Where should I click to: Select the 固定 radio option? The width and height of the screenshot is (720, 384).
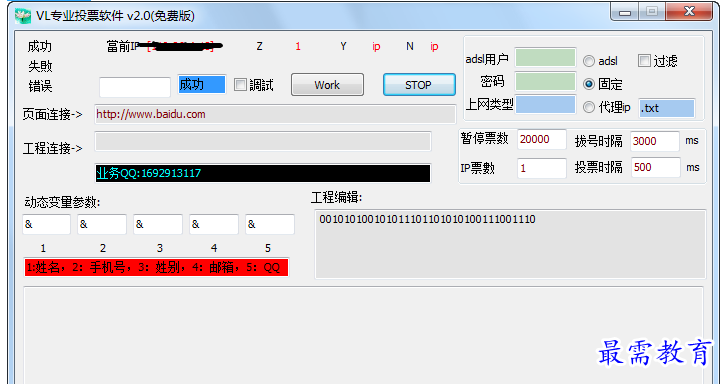pos(589,84)
